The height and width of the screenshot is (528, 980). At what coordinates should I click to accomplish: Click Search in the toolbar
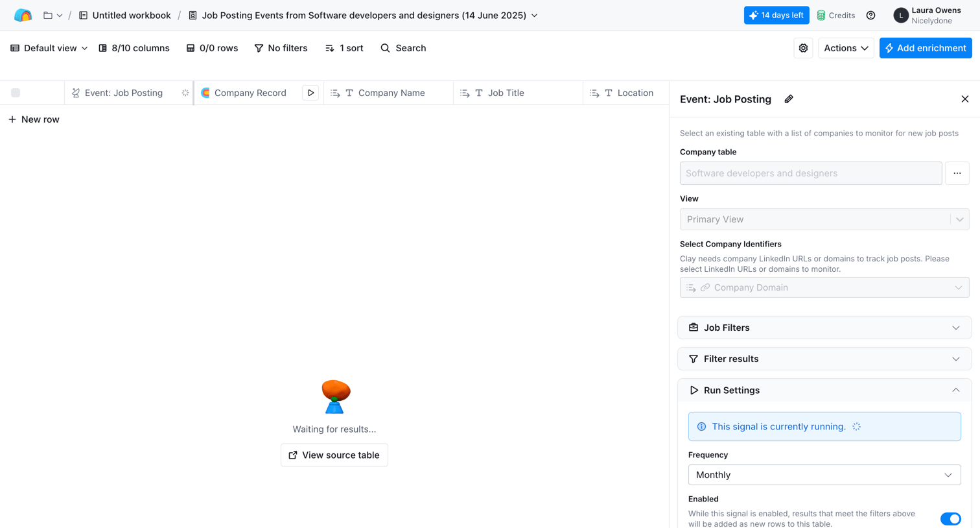pyautogui.click(x=403, y=48)
